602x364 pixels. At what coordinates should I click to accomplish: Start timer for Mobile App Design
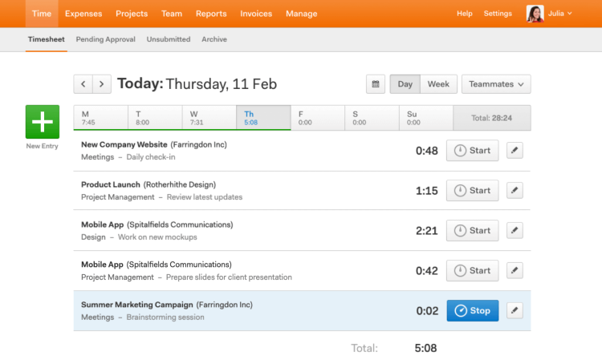click(472, 230)
